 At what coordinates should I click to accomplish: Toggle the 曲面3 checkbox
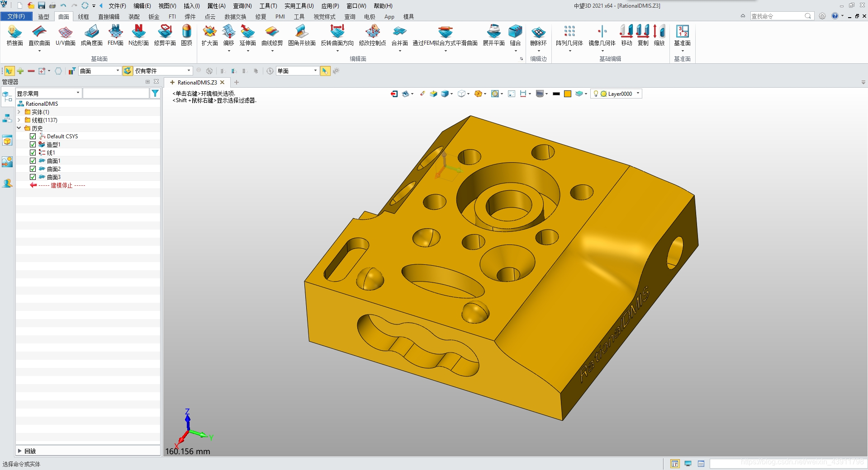(33, 177)
